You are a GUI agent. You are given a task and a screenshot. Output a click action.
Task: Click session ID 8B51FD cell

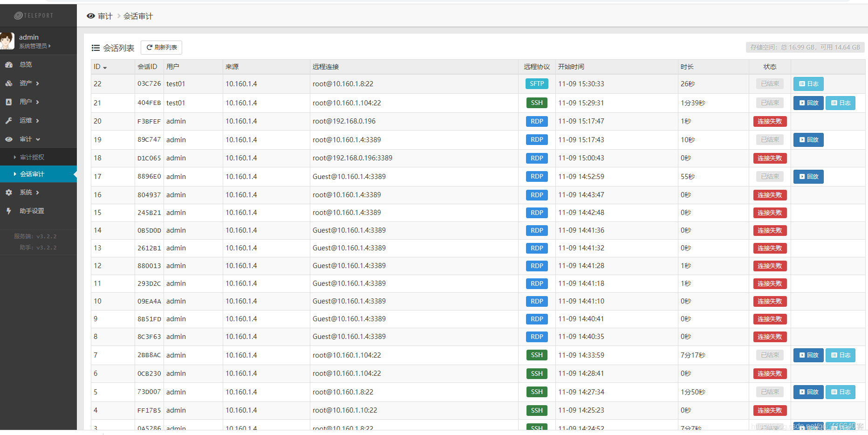pyautogui.click(x=149, y=319)
